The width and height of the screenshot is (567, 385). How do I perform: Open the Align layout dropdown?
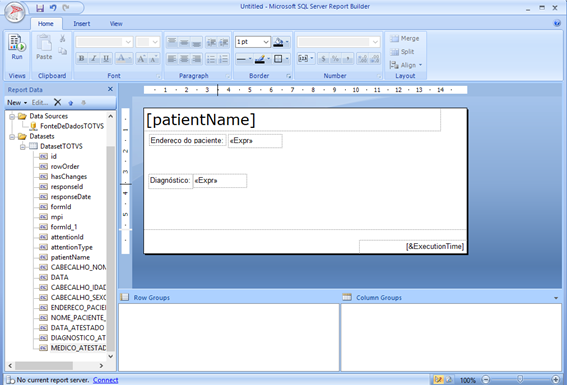click(406, 65)
